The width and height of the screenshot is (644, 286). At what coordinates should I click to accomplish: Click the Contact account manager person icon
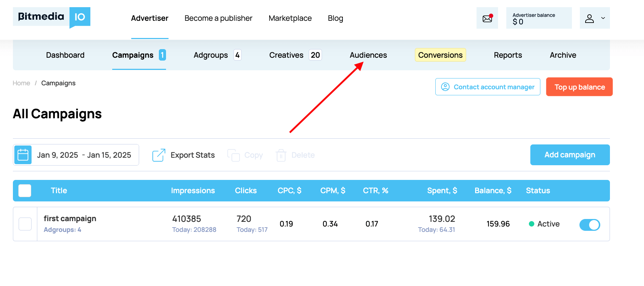click(445, 87)
